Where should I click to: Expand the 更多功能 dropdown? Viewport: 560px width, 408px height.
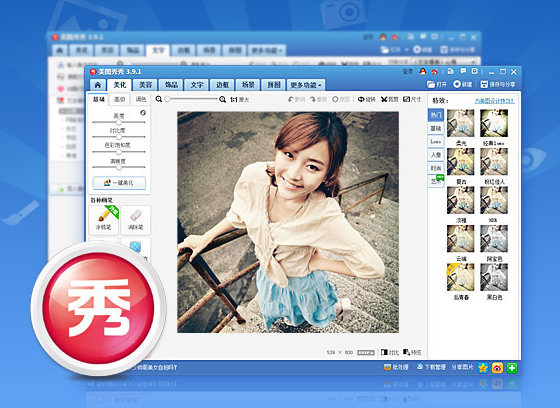(306, 85)
